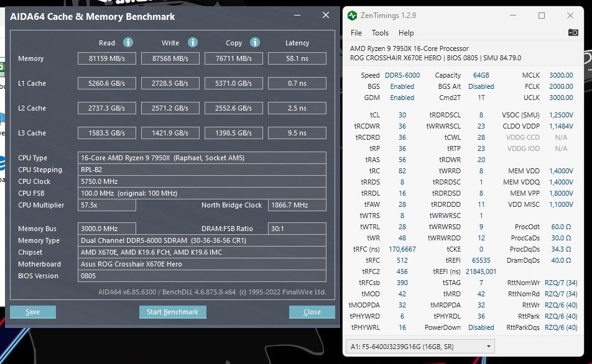Viewport: 592px width, 364px height.
Task: Click the tREFI (ns) value "21845,001"
Action: (481, 271)
